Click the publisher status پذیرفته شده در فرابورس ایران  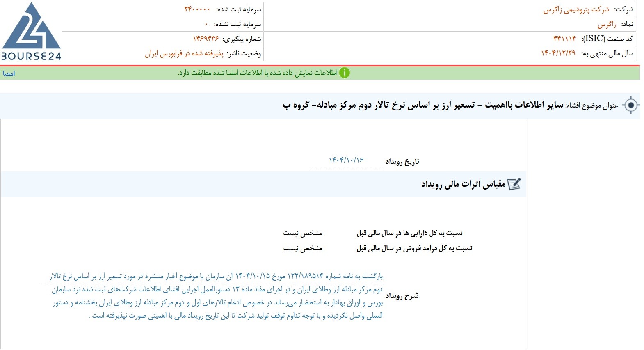[184, 53]
